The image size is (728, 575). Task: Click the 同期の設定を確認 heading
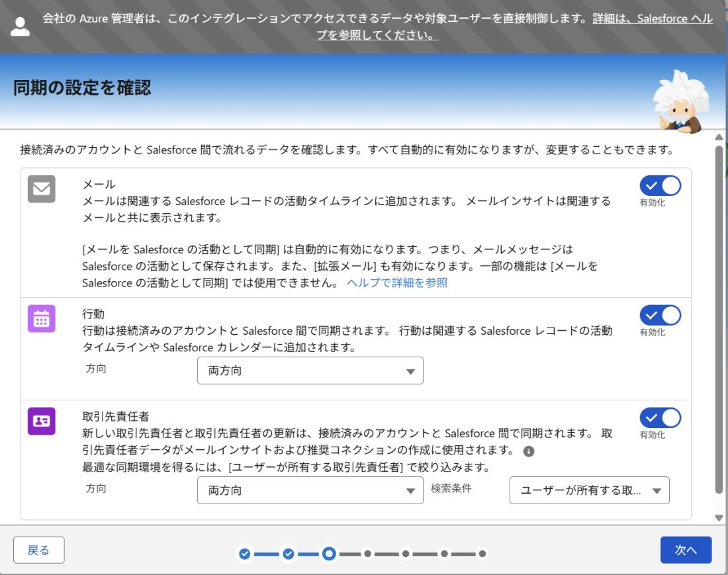tap(82, 88)
